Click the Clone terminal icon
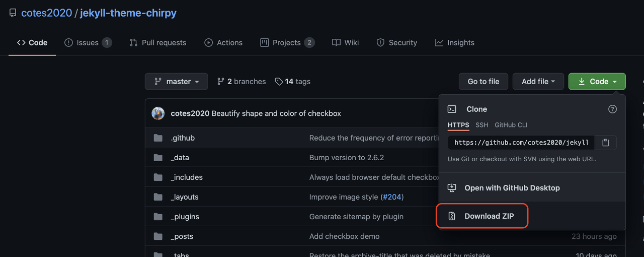 pyautogui.click(x=452, y=109)
